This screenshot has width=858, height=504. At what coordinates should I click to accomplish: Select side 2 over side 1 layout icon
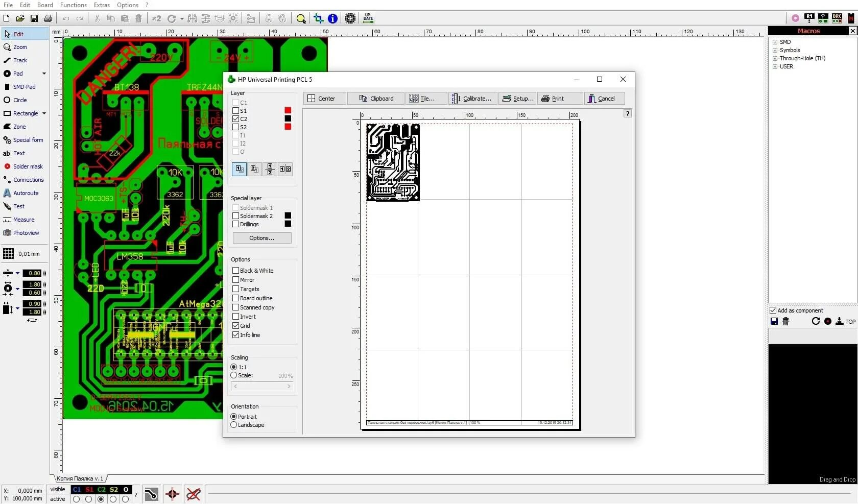[x=254, y=169]
